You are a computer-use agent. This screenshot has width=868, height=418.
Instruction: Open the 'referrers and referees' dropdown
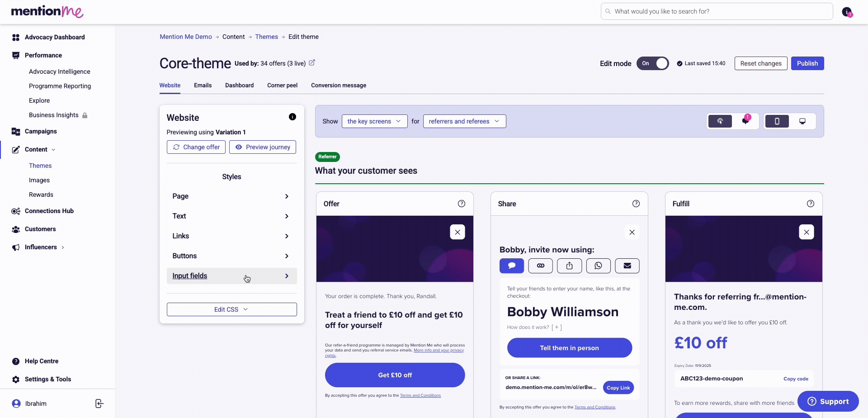(464, 121)
